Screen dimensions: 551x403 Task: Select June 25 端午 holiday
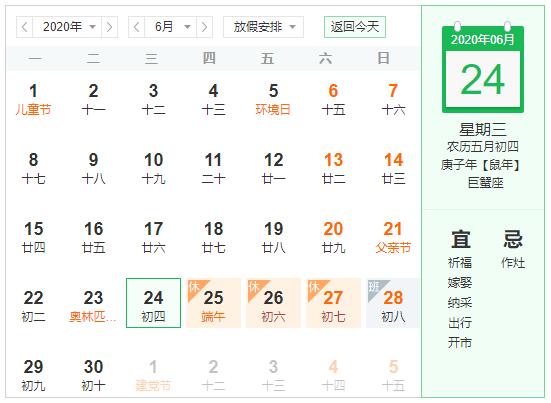tap(214, 303)
